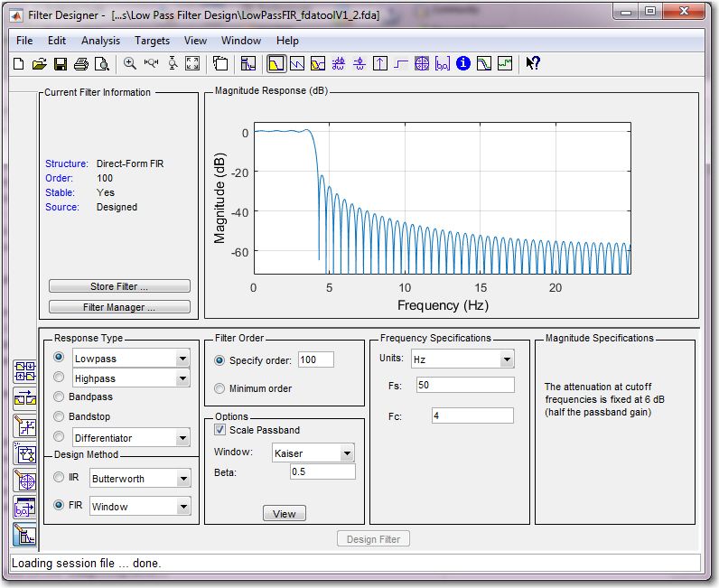Select the Zoom Y-axis tool
The height and width of the screenshot is (588, 719).
(x=173, y=63)
